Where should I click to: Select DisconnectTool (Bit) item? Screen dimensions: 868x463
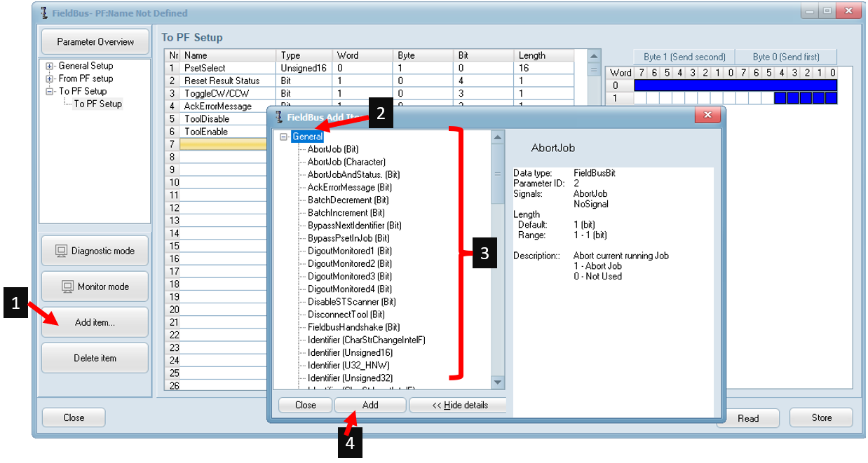point(346,315)
